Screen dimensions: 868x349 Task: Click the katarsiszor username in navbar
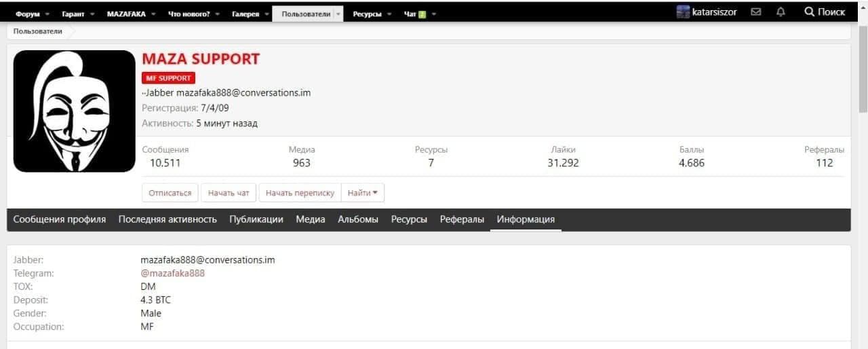click(x=715, y=12)
